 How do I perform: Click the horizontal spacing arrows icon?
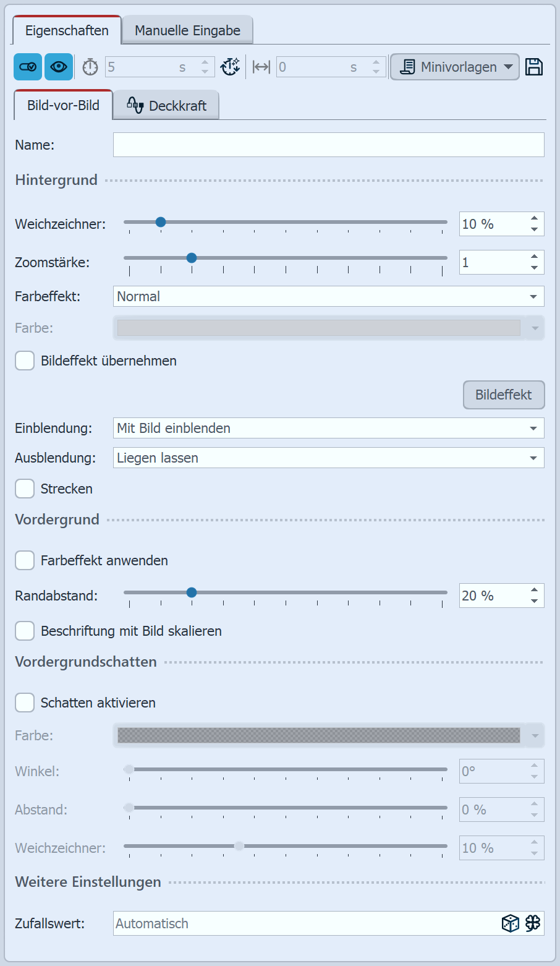pos(261,67)
